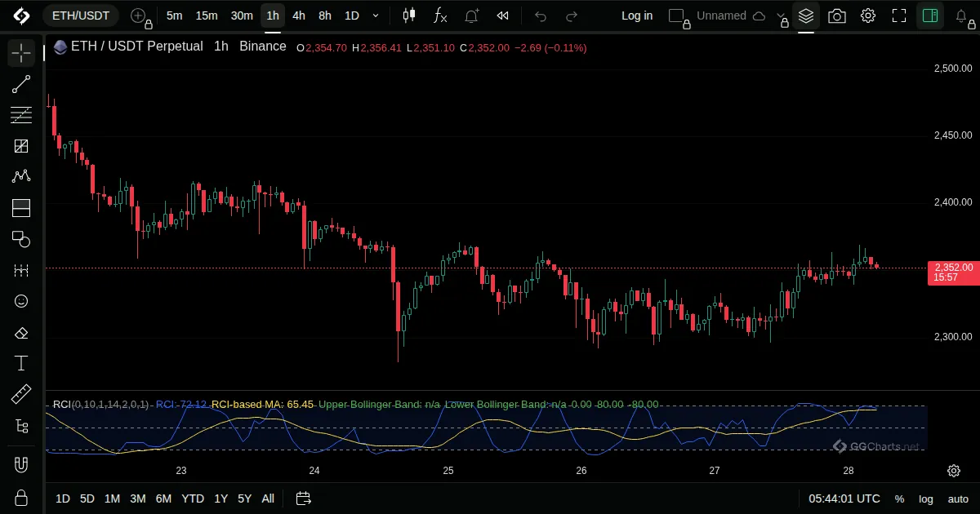
Task: Set date range to YTD
Action: pos(193,498)
